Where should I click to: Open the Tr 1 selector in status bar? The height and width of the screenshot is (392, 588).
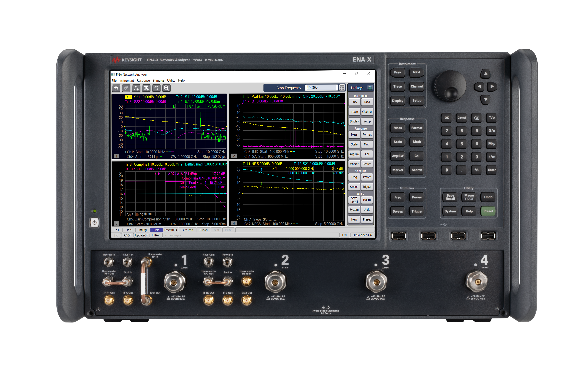coord(116,230)
